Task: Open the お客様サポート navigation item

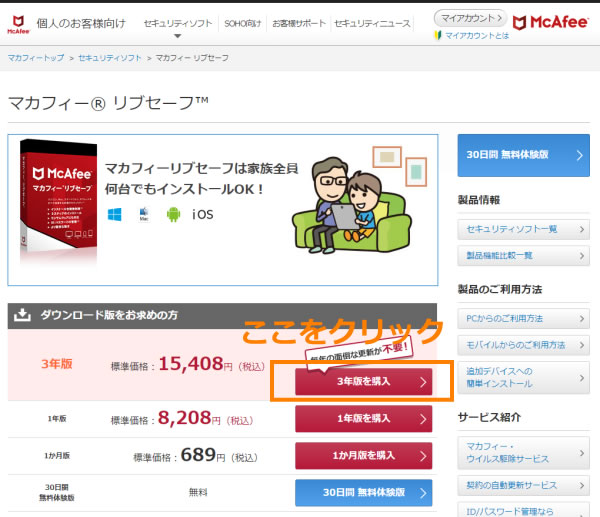Action: 299,23
